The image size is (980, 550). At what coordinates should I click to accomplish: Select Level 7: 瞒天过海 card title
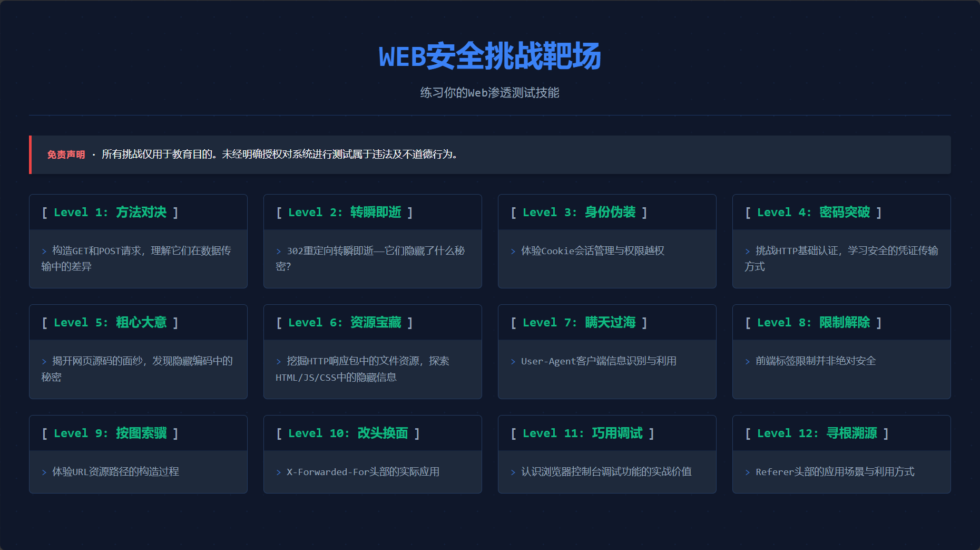pyautogui.click(x=579, y=322)
